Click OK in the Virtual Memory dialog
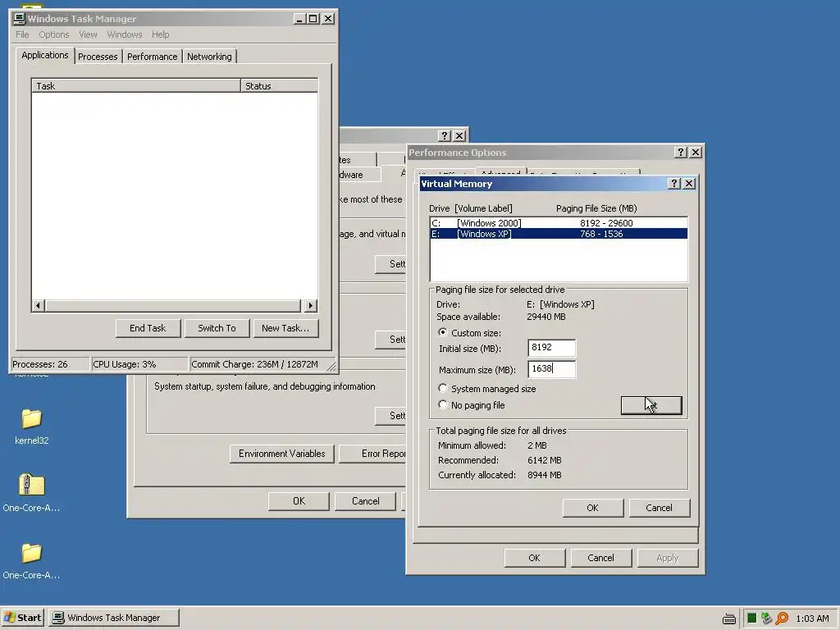Screen dimensions: 840x630 pyautogui.click(x=592, y=508)
